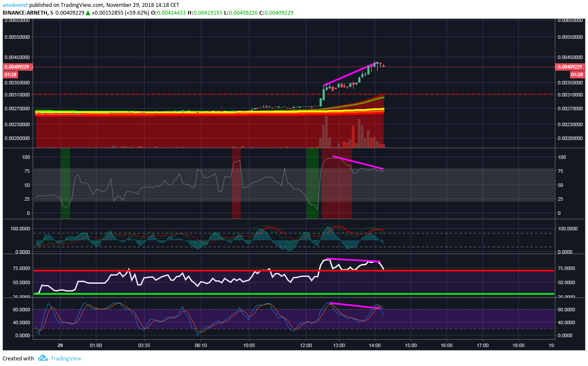Click the thick red horizontal overbought line
Screen dimensions: 588x366
coord(294,271)
